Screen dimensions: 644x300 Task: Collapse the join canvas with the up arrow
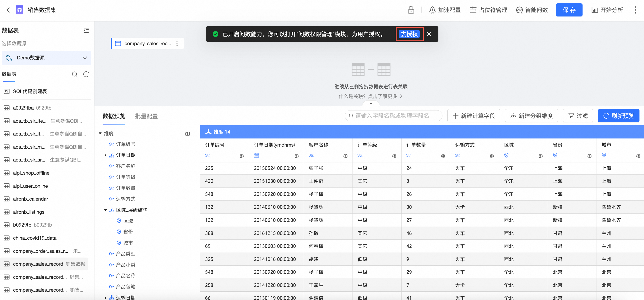[371, 103]
